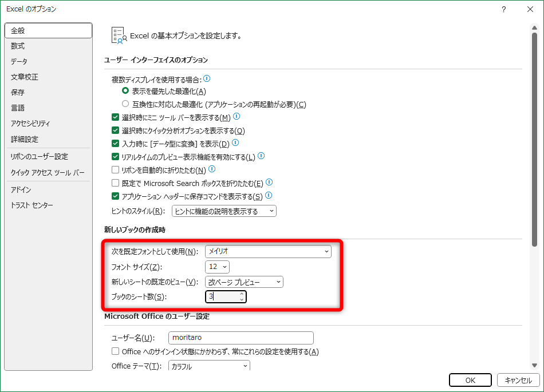The image size is (544, 392).
Task: Click the info icon beside リアルタイムのプレビュー表示機能
Action: [262, 156]
